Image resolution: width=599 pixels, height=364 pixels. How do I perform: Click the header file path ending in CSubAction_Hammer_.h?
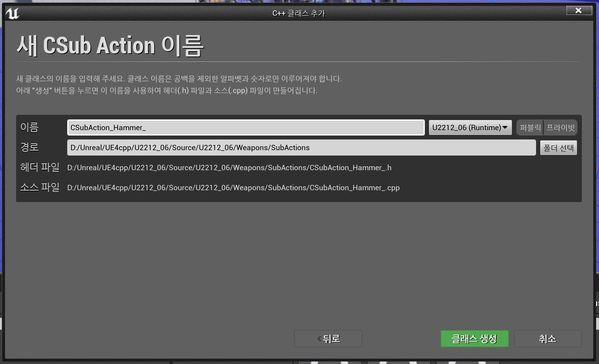click(x=229, y=168)
